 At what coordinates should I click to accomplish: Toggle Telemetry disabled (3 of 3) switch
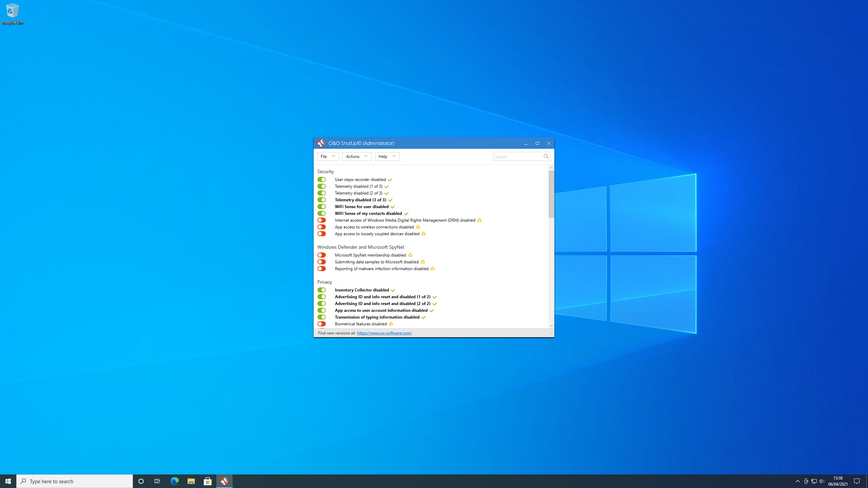tap(321, 200)
